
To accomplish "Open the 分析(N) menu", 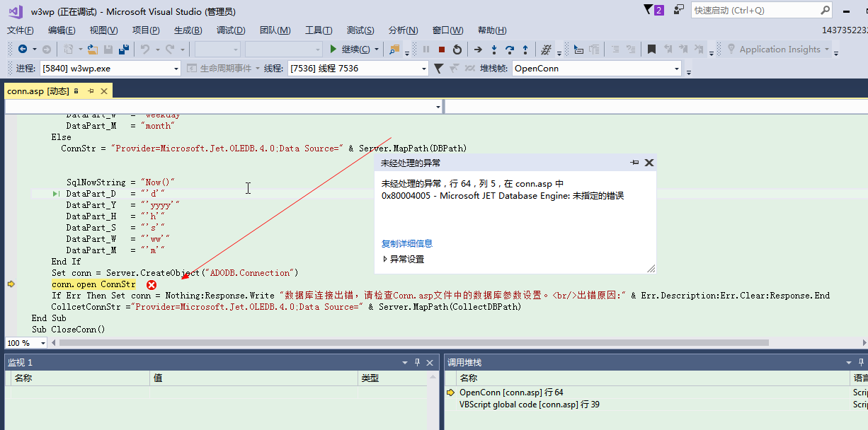I will (x=404, y=30).
